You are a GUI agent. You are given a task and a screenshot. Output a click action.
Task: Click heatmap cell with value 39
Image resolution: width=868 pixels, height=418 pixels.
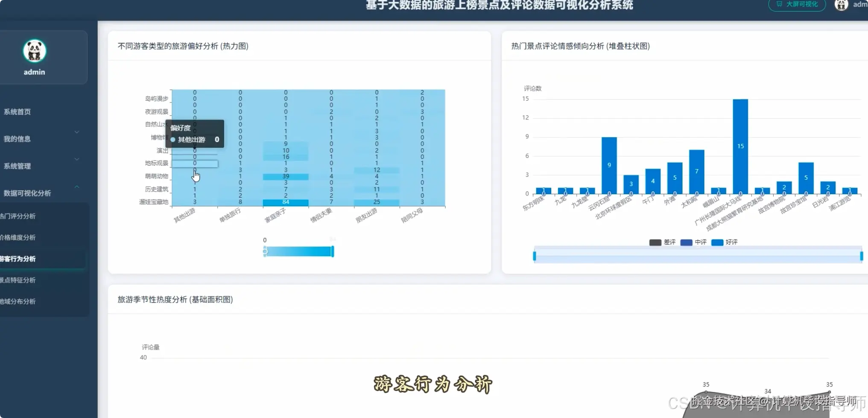(x=286, y=176)
